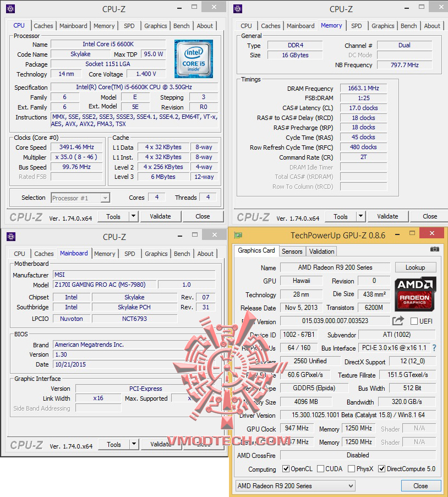
Task: Click the CPU-Z app icon in the top-left CPU window
Action: click(x=10, y=9)
